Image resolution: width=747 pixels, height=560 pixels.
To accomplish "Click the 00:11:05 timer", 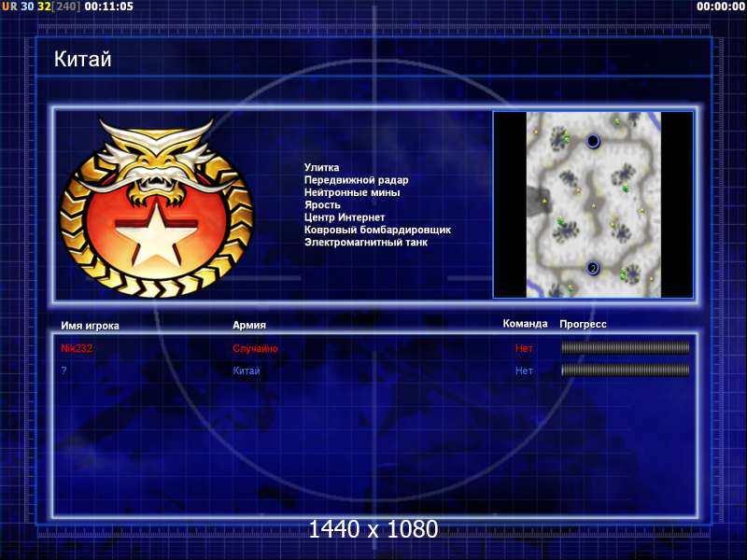I will pyautogui.click(x=108, y=7).
